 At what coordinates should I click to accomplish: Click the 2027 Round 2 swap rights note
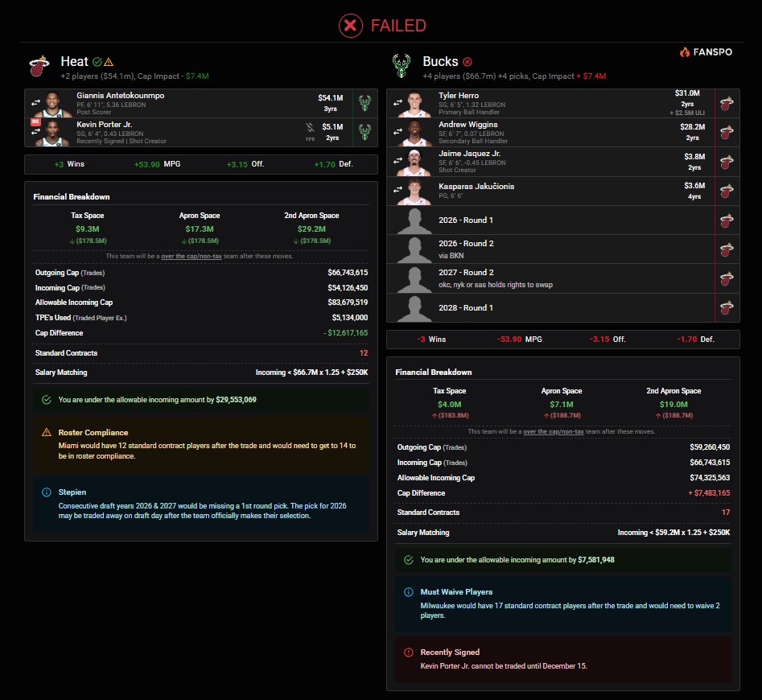(x=496, y=285)
